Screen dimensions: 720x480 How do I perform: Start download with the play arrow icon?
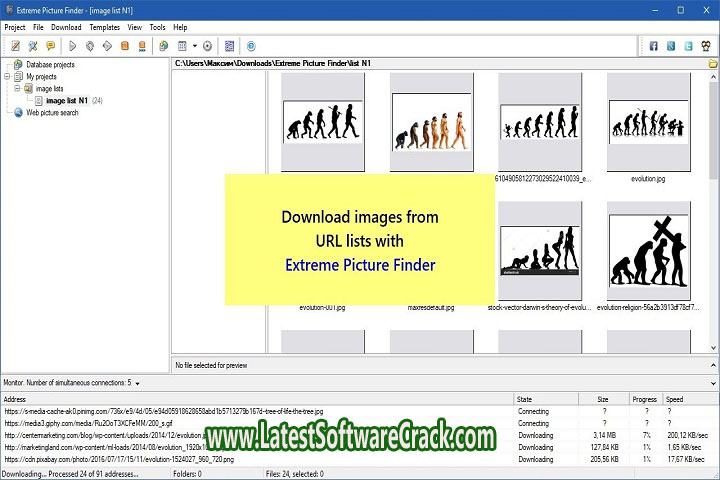[72, 46]
